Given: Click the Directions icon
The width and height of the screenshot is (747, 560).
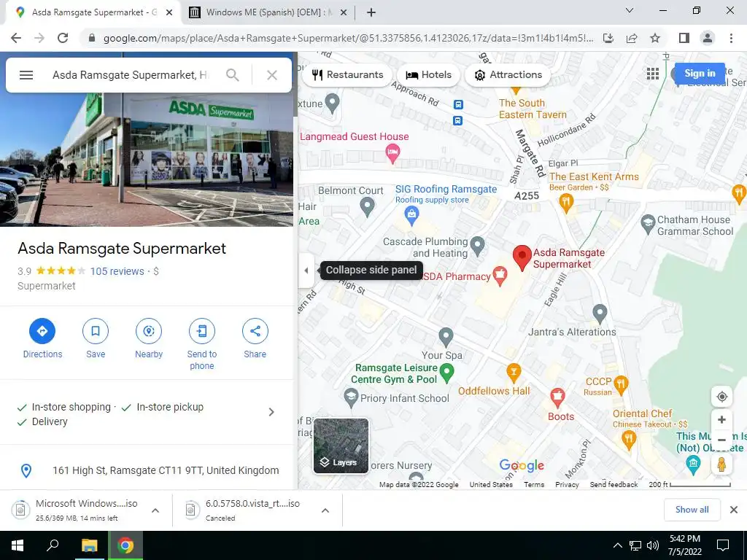Looking at the screenshot, I should [42, 331].
